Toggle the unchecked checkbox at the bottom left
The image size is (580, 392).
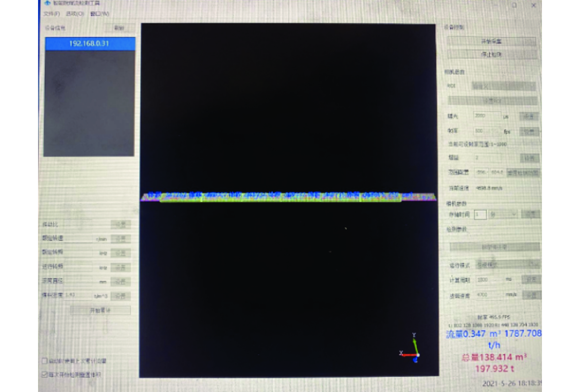tap(45, 361)
